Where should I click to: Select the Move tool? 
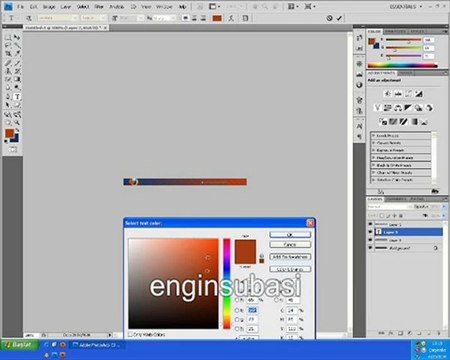click(17, 37)
